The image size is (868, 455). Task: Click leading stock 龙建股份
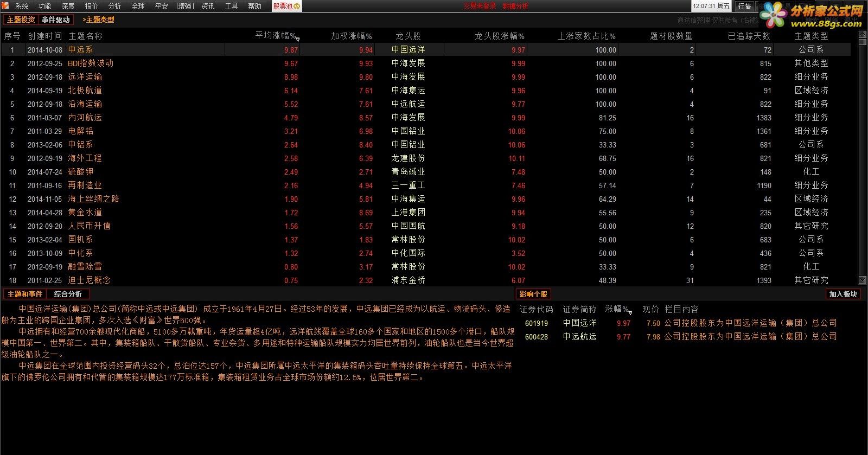click(x=408, y=158)
